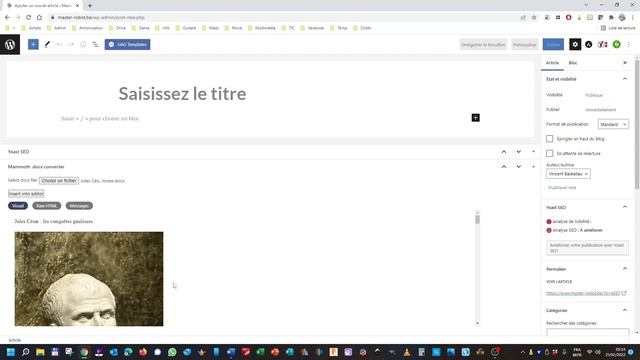Open the Auteur/autrice Vincent dropdown
The image size is (640, 360).
point(568,174)
